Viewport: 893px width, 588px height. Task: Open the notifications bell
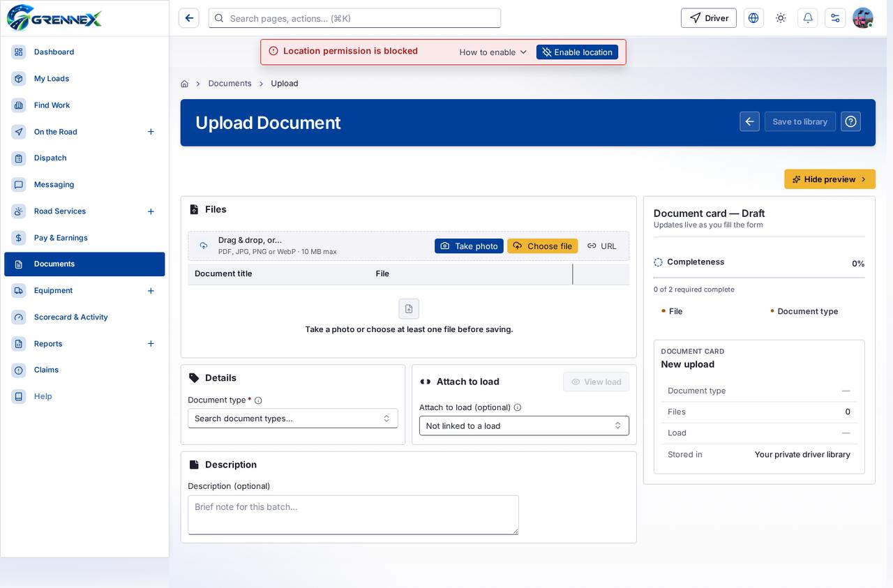[x=808, y=18]
